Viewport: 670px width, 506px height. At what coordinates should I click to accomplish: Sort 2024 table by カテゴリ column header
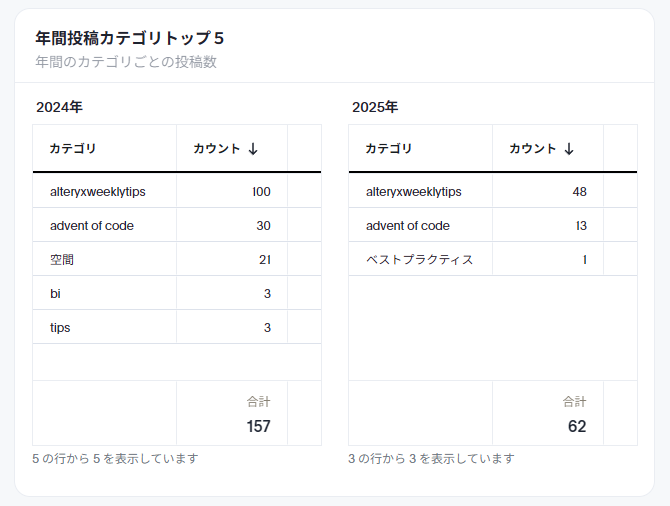(x=73, y=149)
